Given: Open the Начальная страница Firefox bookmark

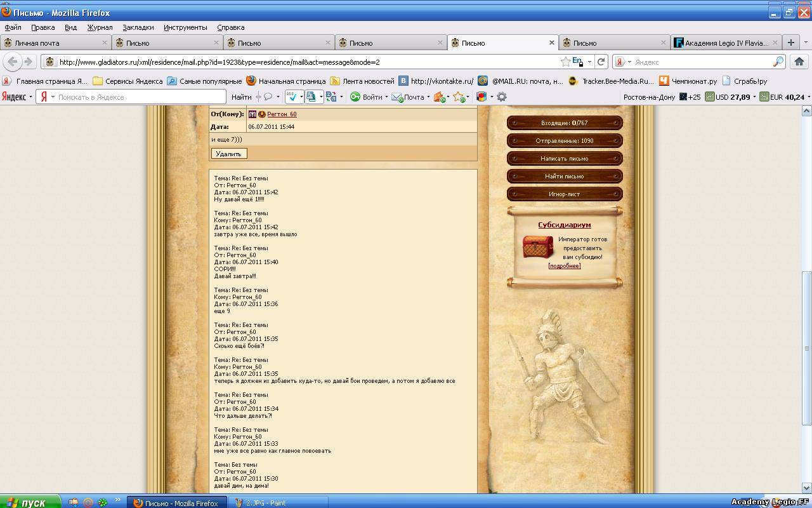Looking at the screenshot, I should 285,81.
